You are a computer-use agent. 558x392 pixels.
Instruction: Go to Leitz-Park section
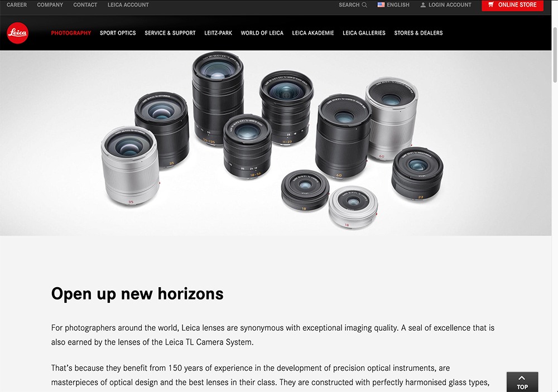tap(218, 33)
